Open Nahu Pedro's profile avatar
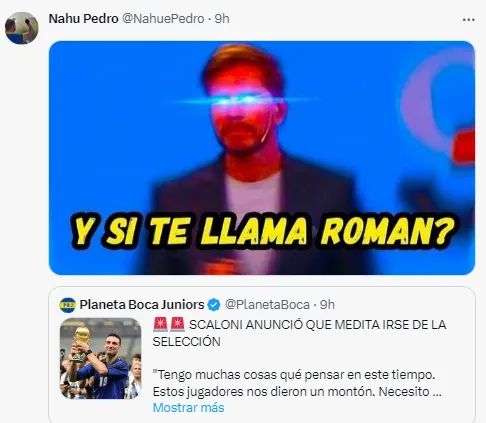 click(22, 28)
